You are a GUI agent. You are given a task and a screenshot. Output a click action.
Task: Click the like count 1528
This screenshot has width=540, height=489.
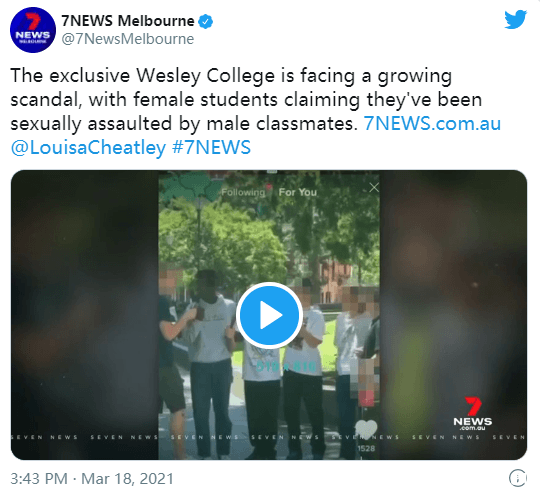(366, 448)
